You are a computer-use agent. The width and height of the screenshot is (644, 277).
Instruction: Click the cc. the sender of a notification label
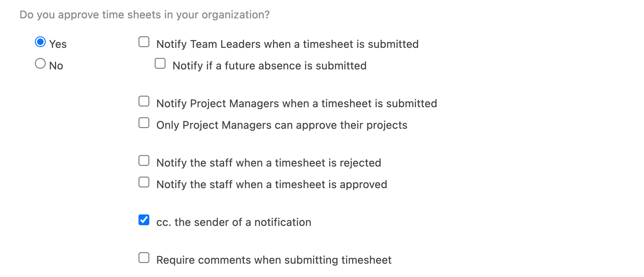click(233, 222)
